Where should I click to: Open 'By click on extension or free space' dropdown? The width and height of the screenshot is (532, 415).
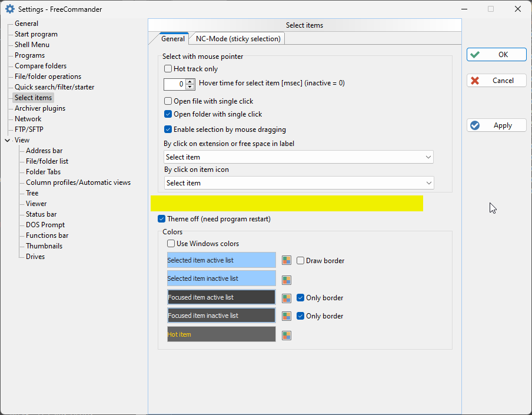(x=298, y=157)
